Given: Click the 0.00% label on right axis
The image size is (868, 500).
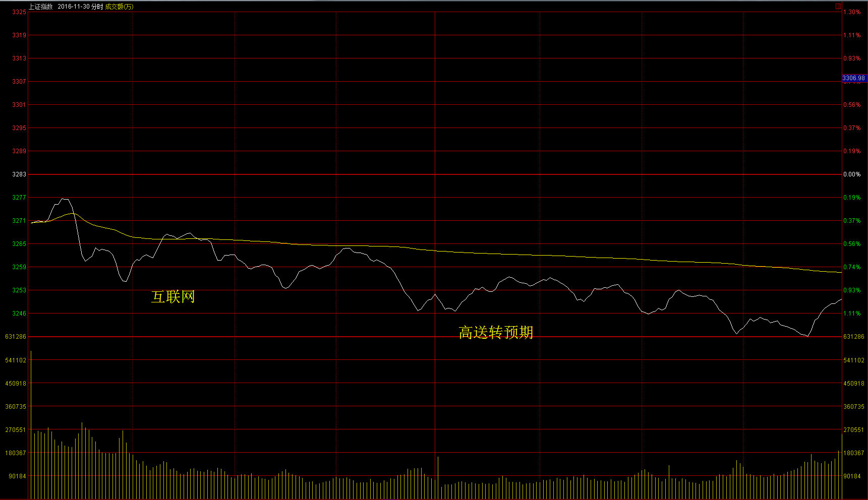Looking at the screenshot, I should tap(852, 174).
